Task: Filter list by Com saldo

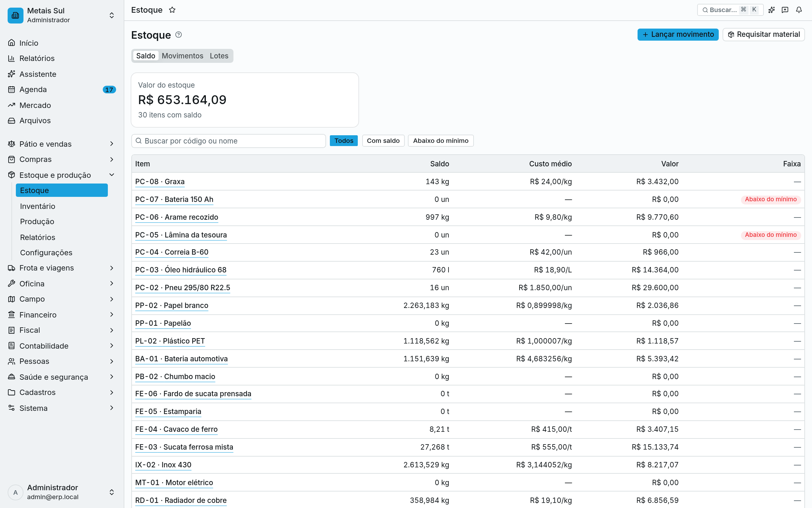Action: (383, 141)
